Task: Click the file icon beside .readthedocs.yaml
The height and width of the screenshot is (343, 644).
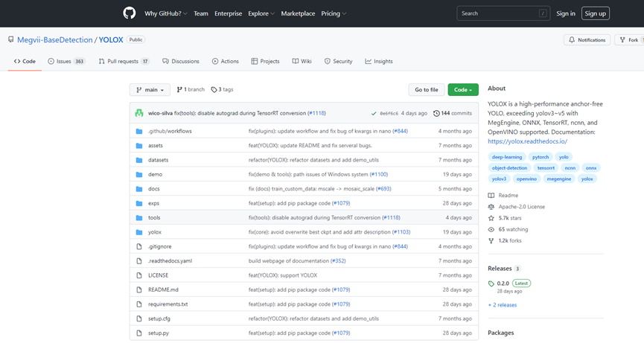Action: pyautogui.click(x=139, y=261)
